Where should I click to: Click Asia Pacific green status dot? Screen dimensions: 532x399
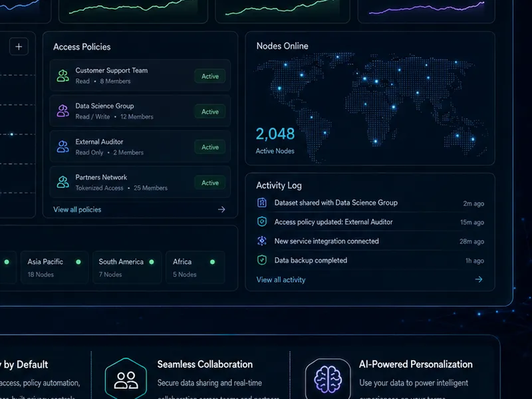pyautogui.click(x=78, y=262)
